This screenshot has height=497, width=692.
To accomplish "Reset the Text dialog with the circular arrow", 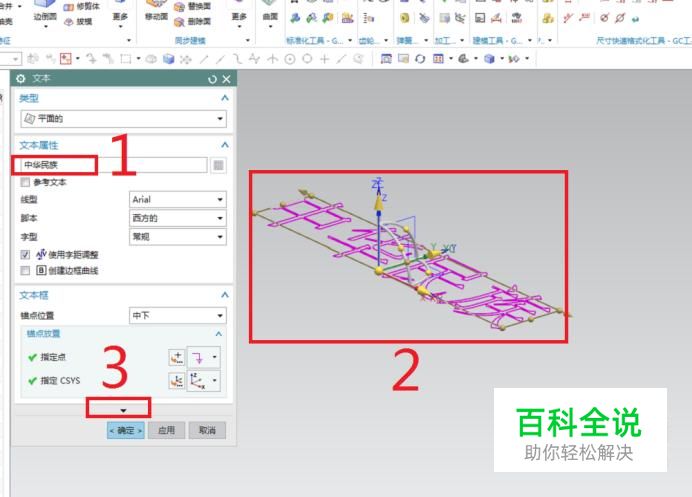I will pos(212,79).
